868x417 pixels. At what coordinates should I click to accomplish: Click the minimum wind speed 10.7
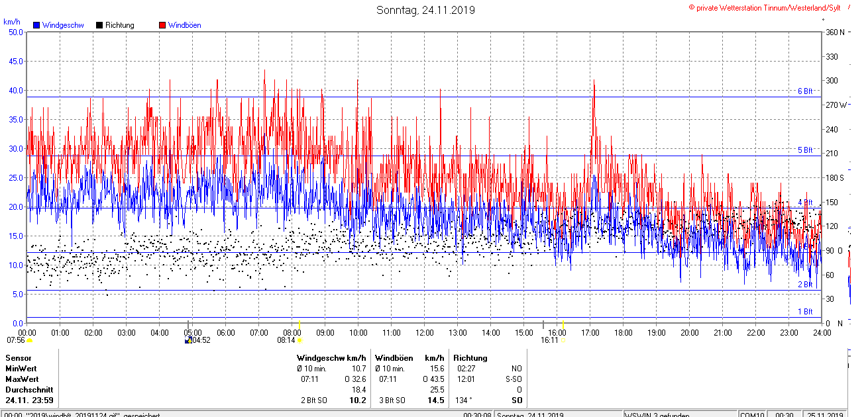358,369
